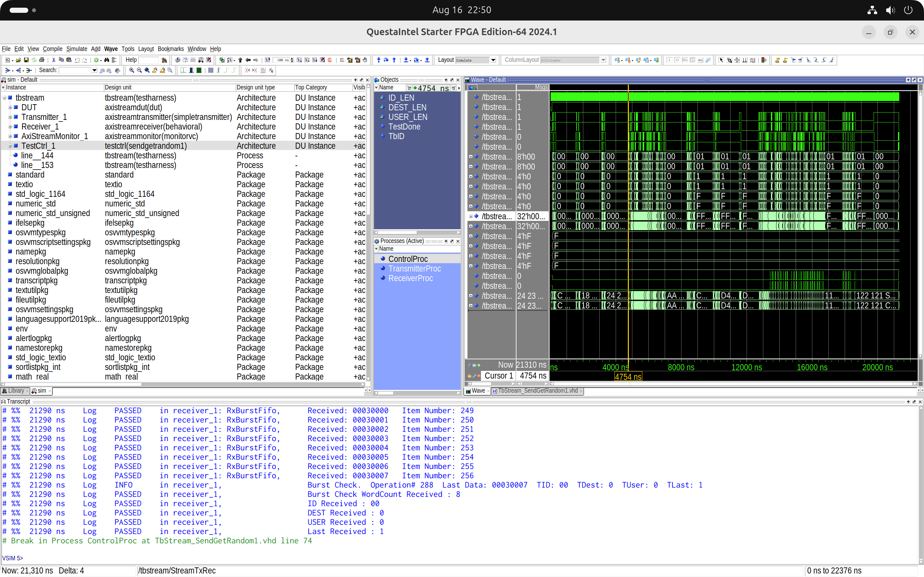This screenshot has width=924, height=577.
Task: Click the Zoom Out magnifier icon
Action: pos(139,70)
